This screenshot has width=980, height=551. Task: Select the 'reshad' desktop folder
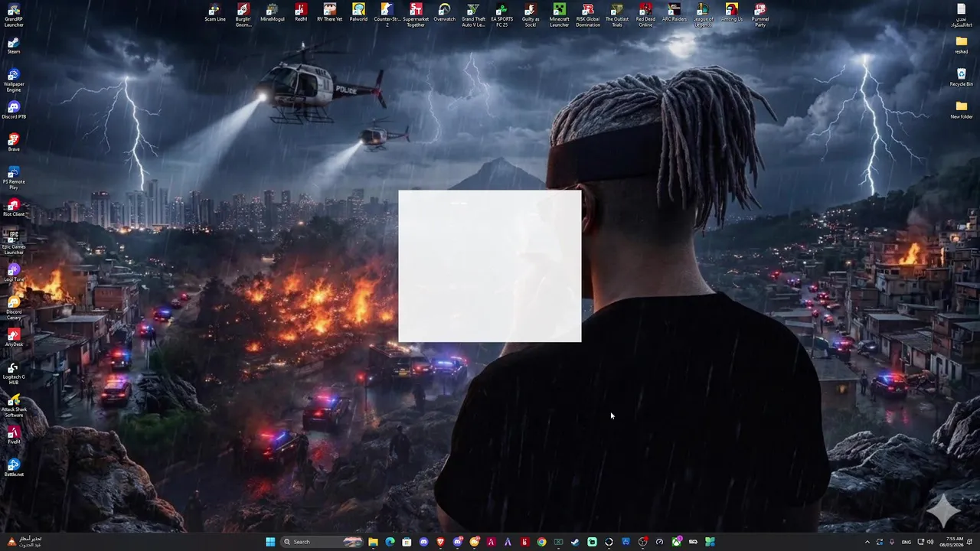[x=962, y=45]
